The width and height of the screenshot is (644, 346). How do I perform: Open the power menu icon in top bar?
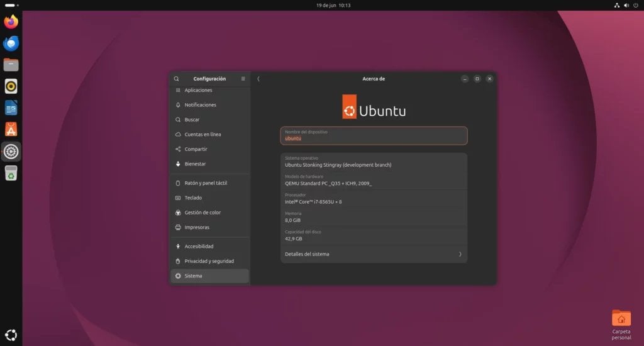(636, 5)
